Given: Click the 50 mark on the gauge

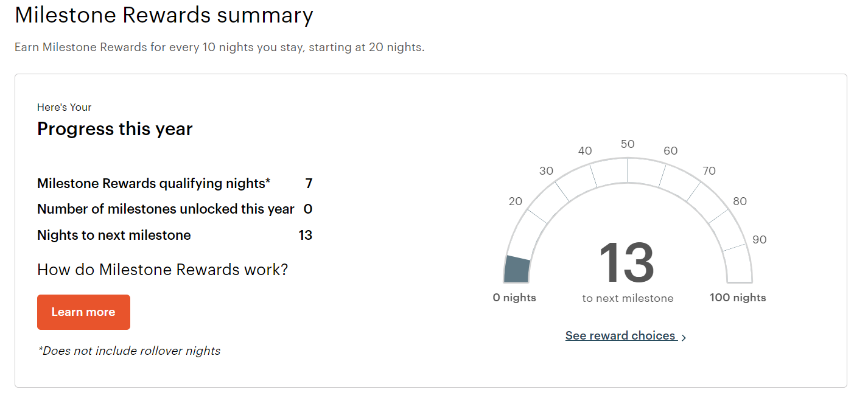Looking at the screenshot, I should pyautogui.click(x=628, y=144).
